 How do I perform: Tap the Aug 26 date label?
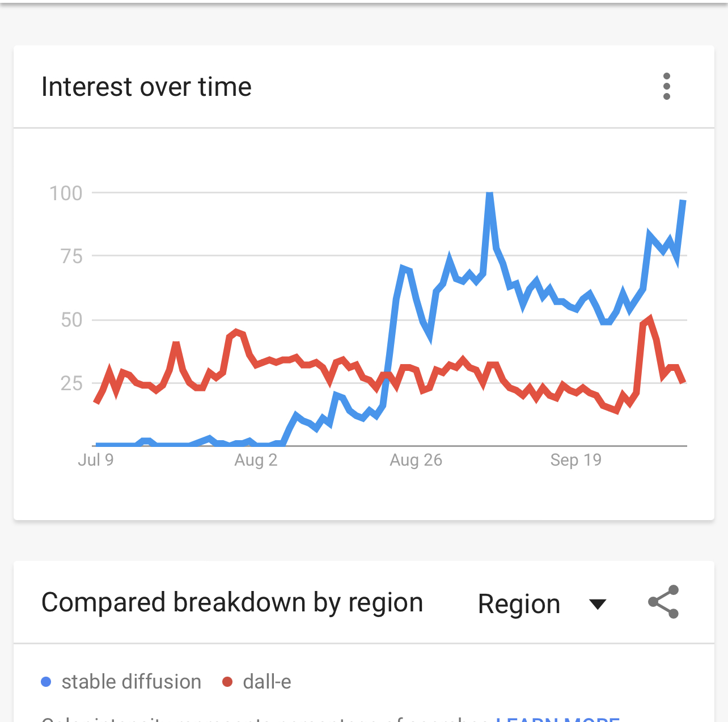pyautogui.click(x=416, y=459)
